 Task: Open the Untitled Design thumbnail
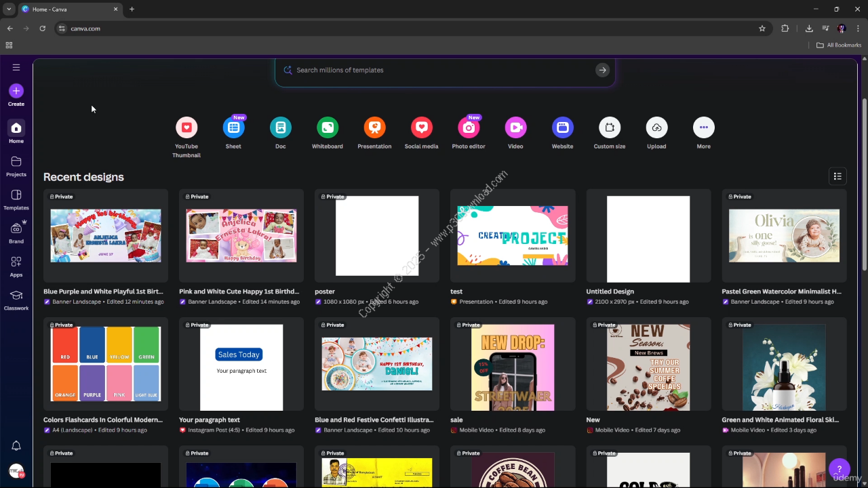tap(648, 236)
